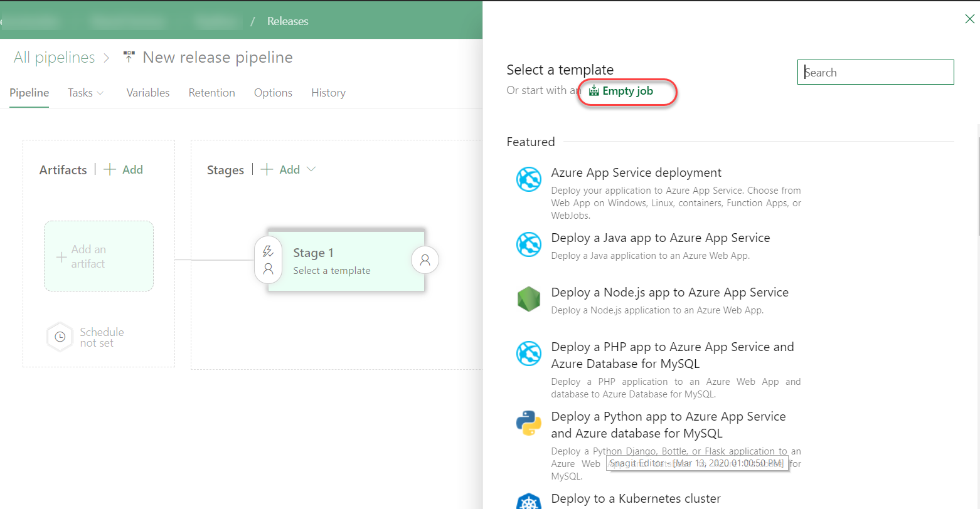The height and width of the screenshot is (509, 980).
Task: Select Deploy a Node.js app to Azure App Service
Action: coord(669,292)
